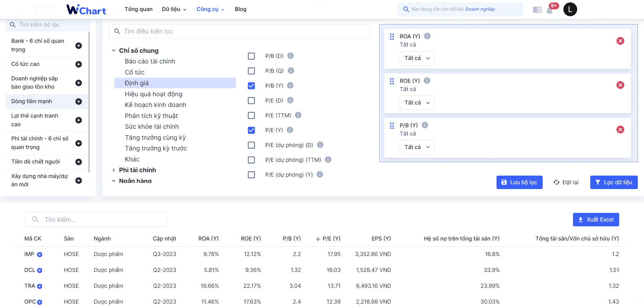Check the P/E (dự phóng) (TTM) checkbox

tap(252, 160)
